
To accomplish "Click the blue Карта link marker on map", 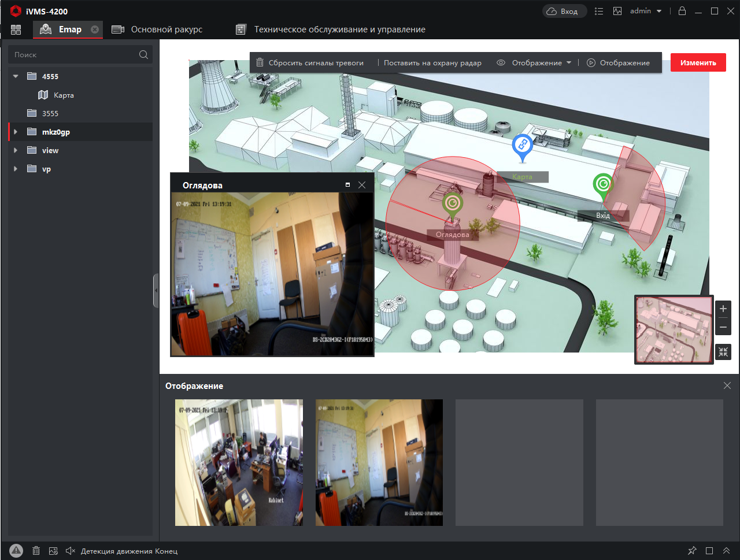I will [522, 146].
